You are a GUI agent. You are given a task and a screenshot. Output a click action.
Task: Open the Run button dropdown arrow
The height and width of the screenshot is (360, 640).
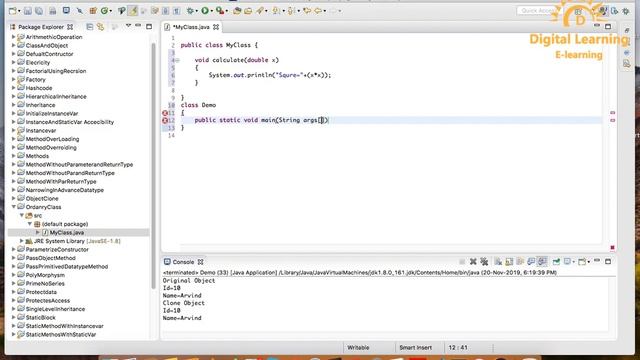point(211,11)
